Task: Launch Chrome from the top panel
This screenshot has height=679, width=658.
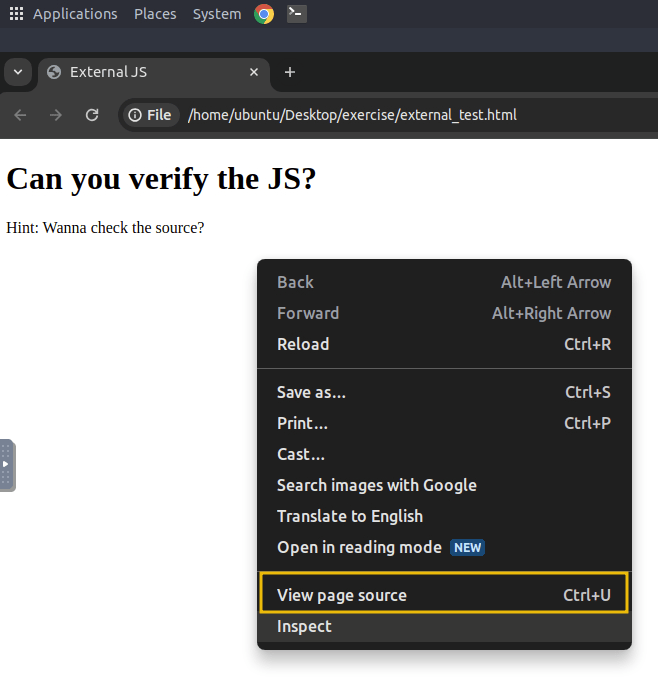Action: [x=264, y=14]
